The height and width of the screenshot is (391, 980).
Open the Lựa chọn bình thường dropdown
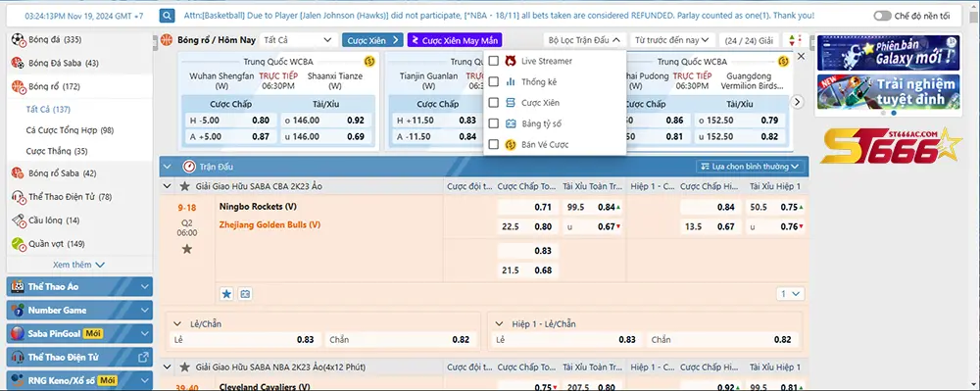[750, 167]
